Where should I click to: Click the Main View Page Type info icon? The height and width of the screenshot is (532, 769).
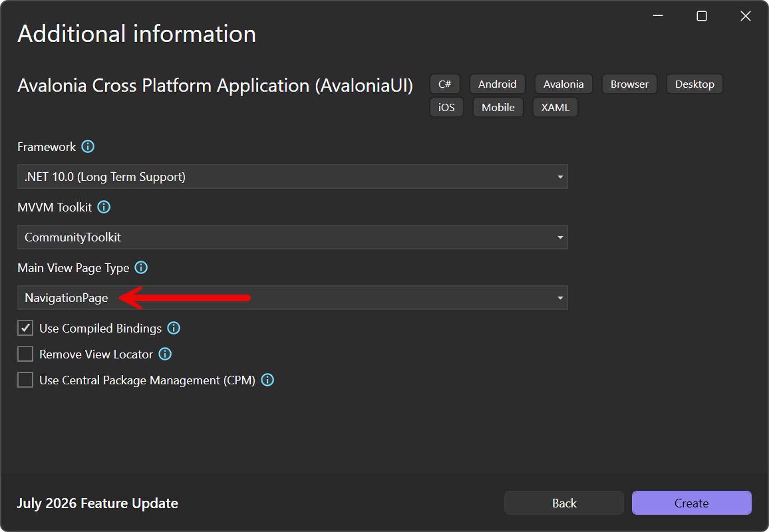point(141,268)
